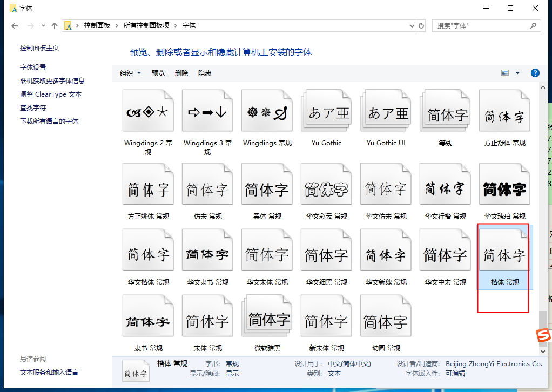Select the 新宋体 font icon
552x392 pixels.
[326, 316]
